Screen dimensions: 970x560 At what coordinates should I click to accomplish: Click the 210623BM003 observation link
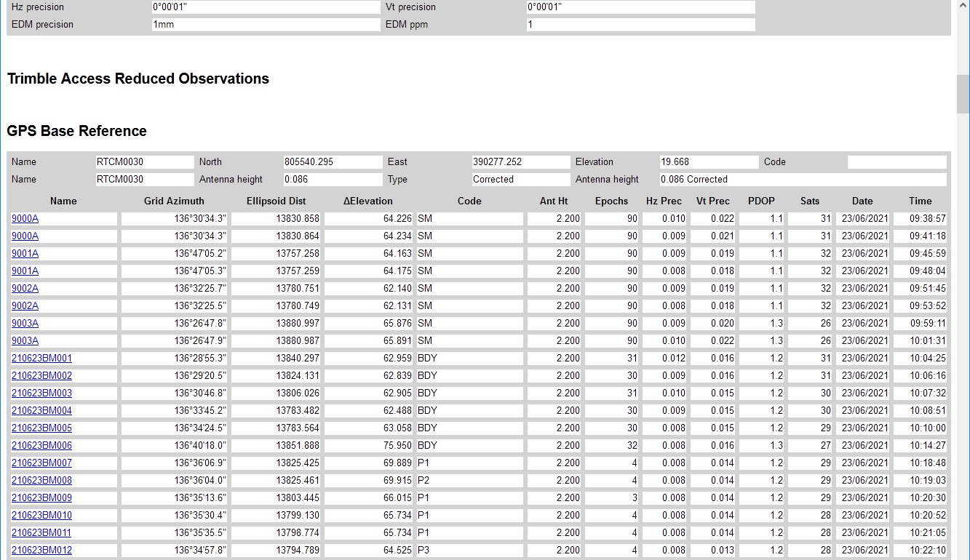41,393
